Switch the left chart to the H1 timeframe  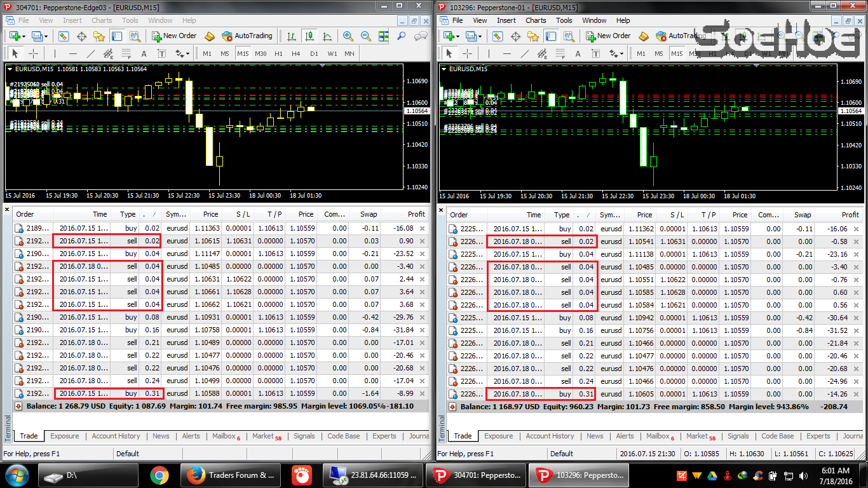tap(278, 54)
